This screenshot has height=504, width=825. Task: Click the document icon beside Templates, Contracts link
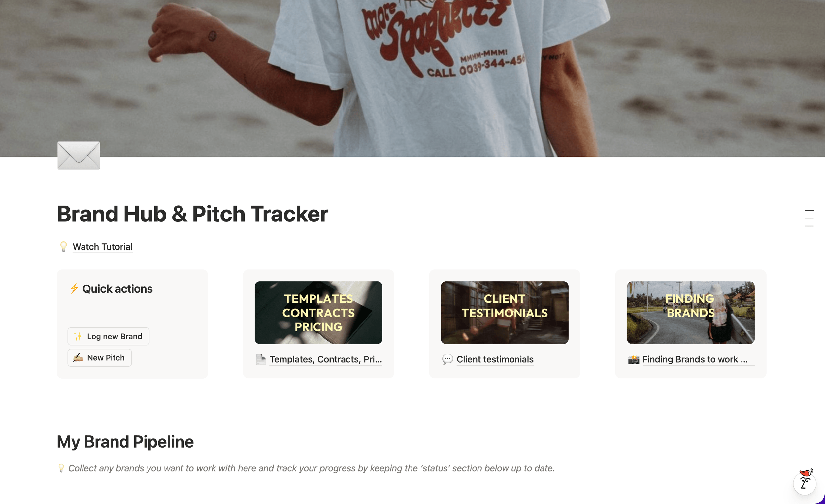pos(260,359)
